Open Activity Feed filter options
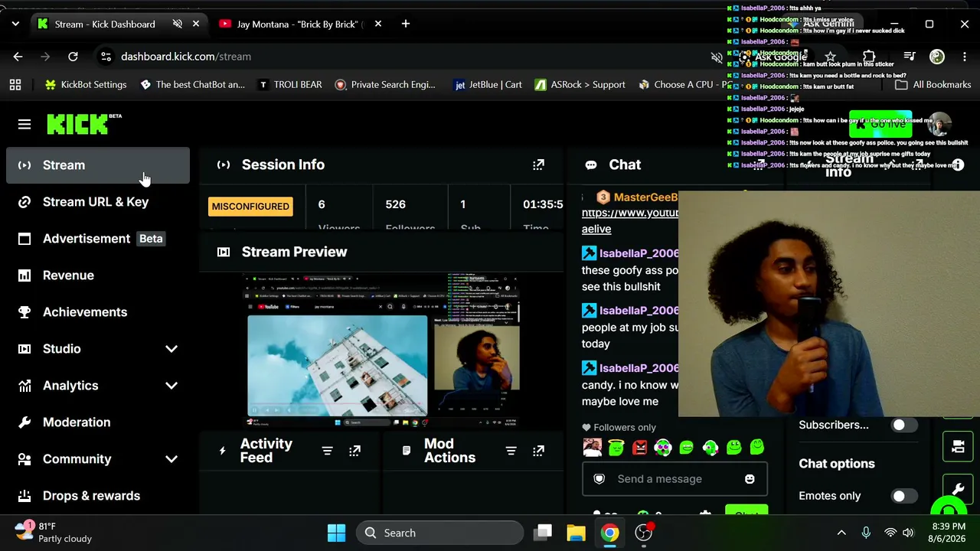The width and height of the screenshot is (980, 551). [x=327, y=451]
